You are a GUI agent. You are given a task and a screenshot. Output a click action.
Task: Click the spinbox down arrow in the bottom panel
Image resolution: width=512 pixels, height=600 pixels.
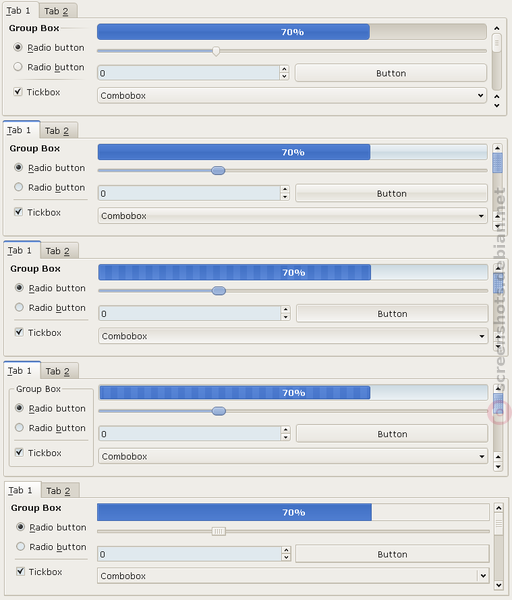click(286, 558)
